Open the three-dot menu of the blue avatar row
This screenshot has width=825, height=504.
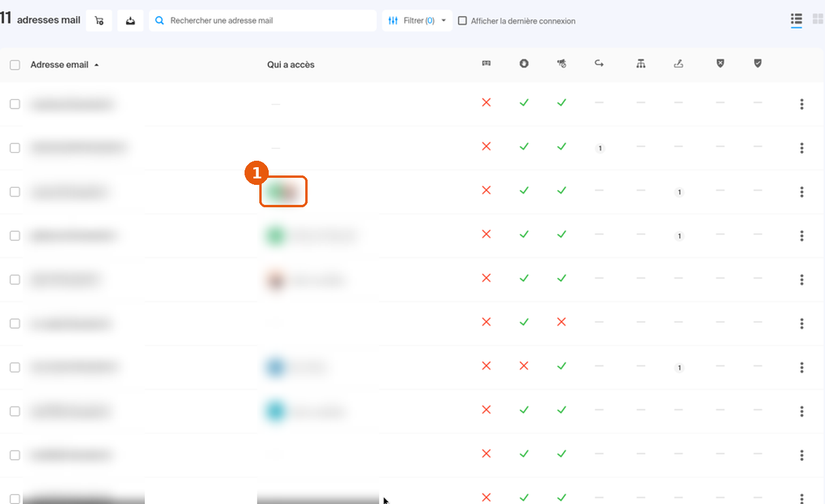click(801, 367)
